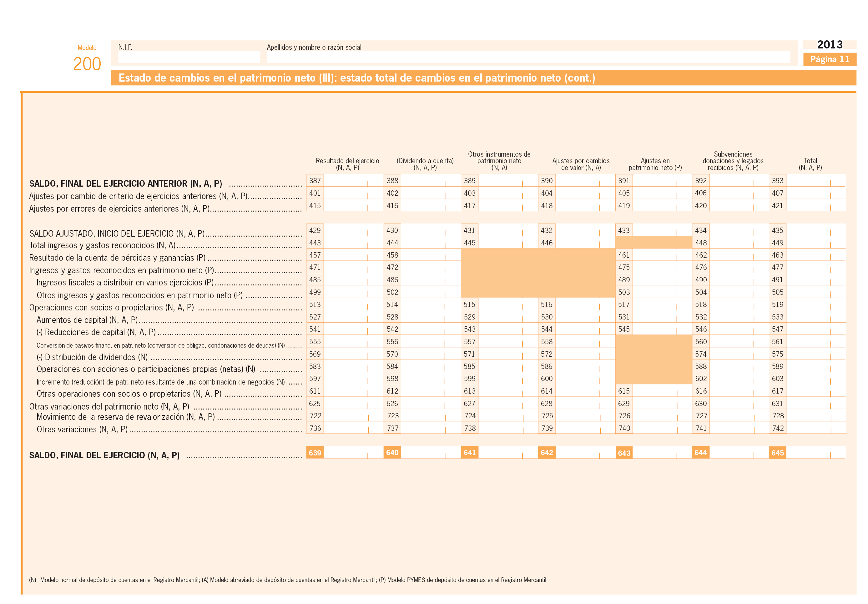Select field 393 Total for saldo final anterior
Viewport: 868px width, 604px height.
[815, 180]
